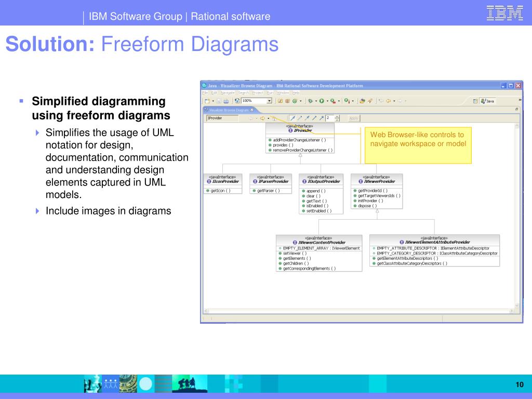Image resolution: width=532 pixels, height=399 pixels.
Task: Click the Open Type icon in the toolbar
Action: (362, 101)
